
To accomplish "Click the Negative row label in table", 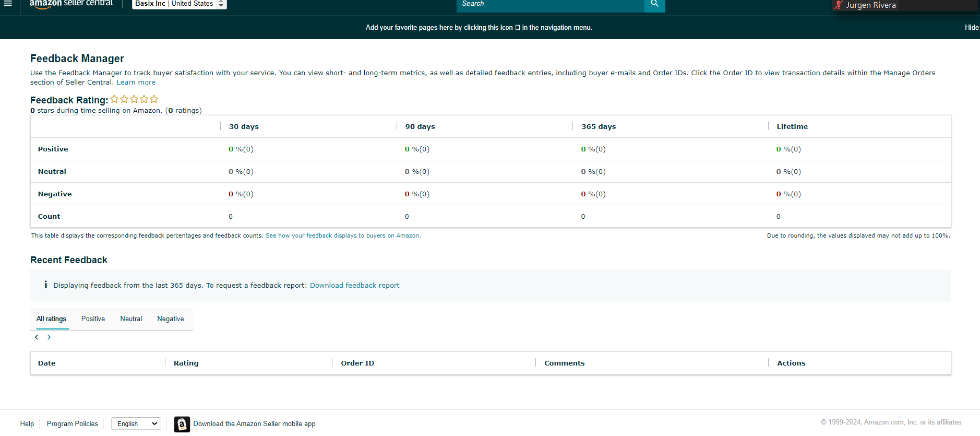I will pos(55,194).
